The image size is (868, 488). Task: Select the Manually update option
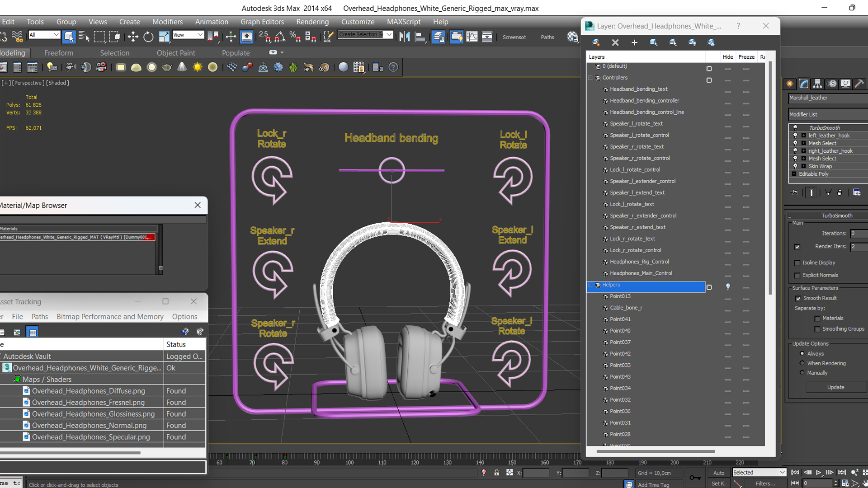(x=802, y=372)
